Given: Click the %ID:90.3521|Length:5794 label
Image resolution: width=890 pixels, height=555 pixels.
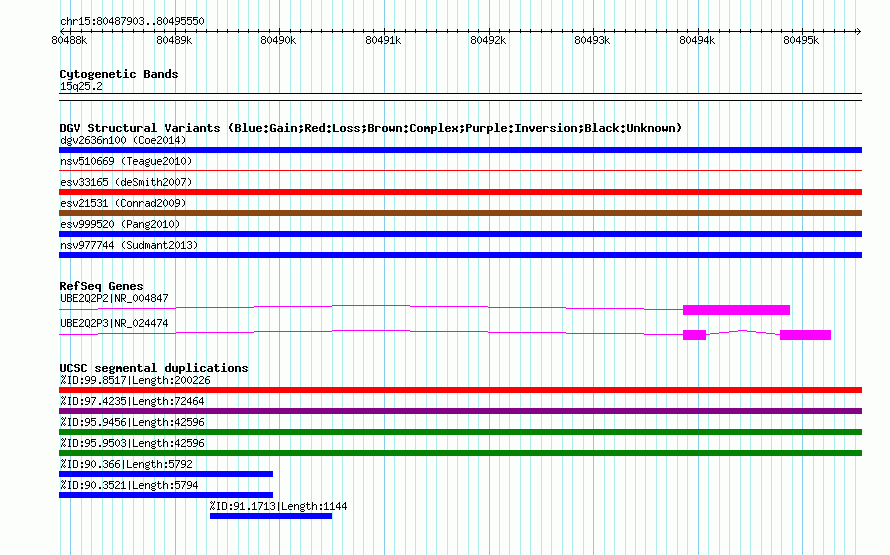Looking at the screenshot, I should coord(129,485).
